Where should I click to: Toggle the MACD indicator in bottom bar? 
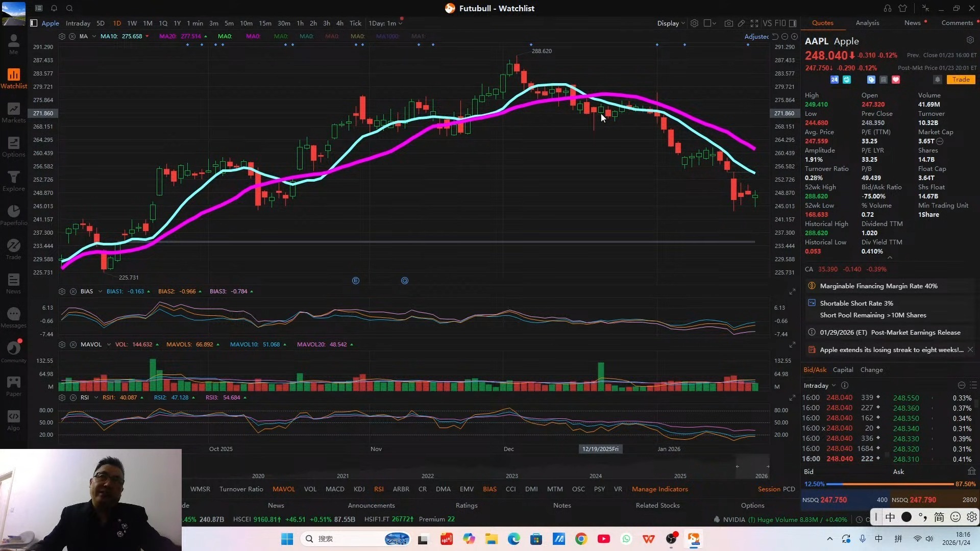point(335,489)
